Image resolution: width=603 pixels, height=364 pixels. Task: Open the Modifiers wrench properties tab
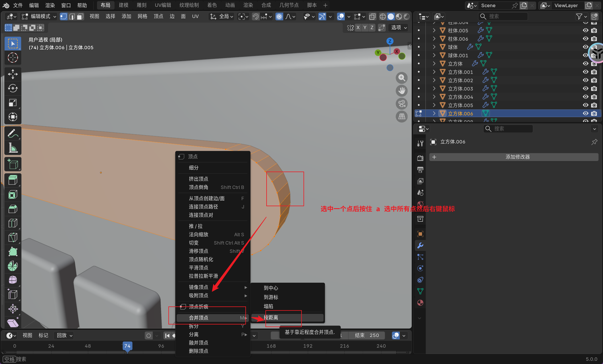420,245
